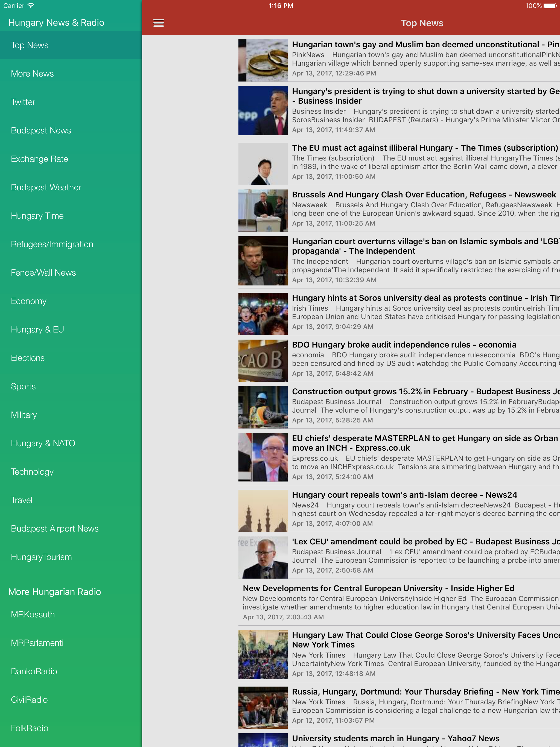Read Brussels And Hungary Clash headline
560x747 pixels.
pyautogui.click(x=424, y=194)
